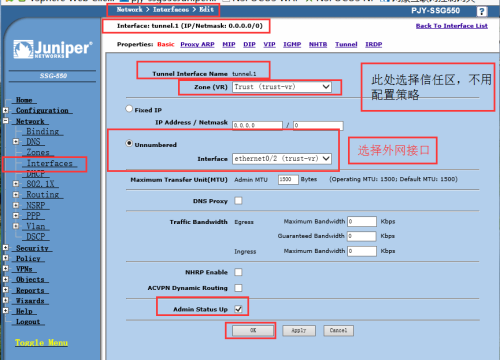
Task: Click Egress Maximum Bandwidth field
Action: 362,221
